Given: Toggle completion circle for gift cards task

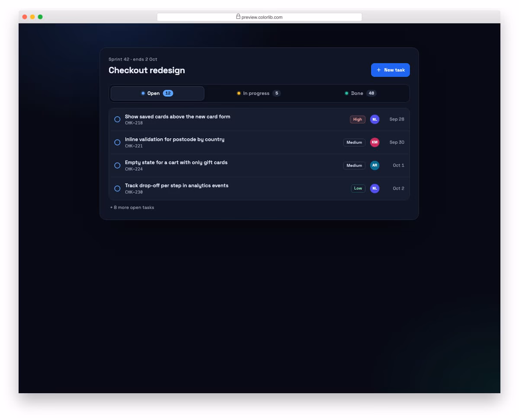Looking at the screenshot, I should (x=117, y=165).
